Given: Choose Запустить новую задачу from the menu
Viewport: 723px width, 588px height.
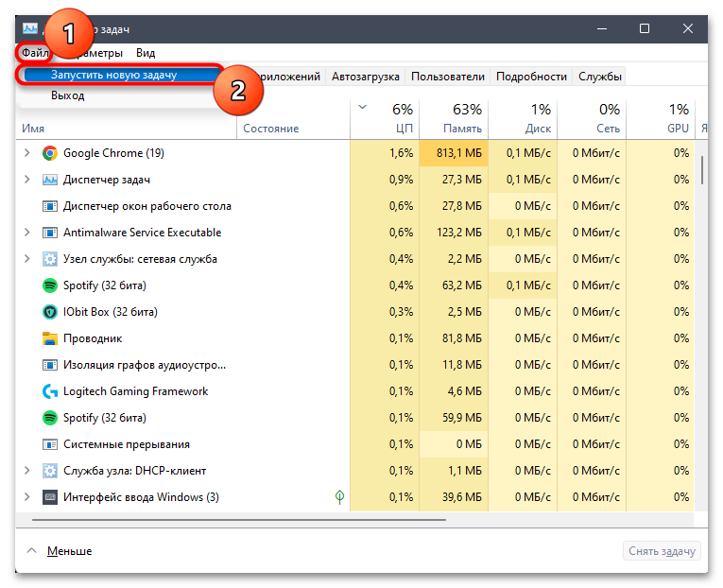Looking at the screenshot, I should pos(120,75).
